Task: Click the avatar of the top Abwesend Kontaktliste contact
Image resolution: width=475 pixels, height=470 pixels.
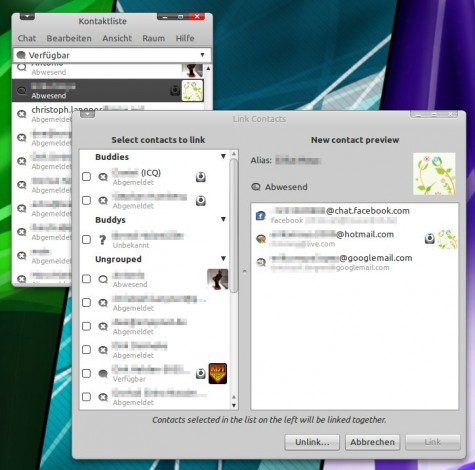Action: [192, 70]
